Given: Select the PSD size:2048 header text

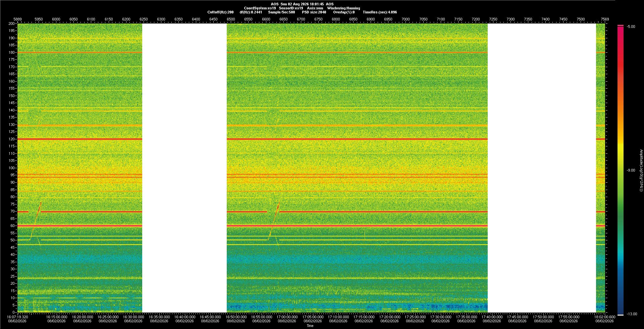Looking at the screenshot, I should [x=314, y=12].
